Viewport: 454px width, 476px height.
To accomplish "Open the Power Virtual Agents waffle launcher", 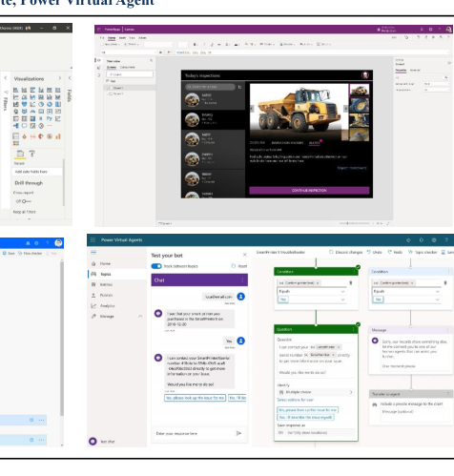I will (93, 239).
